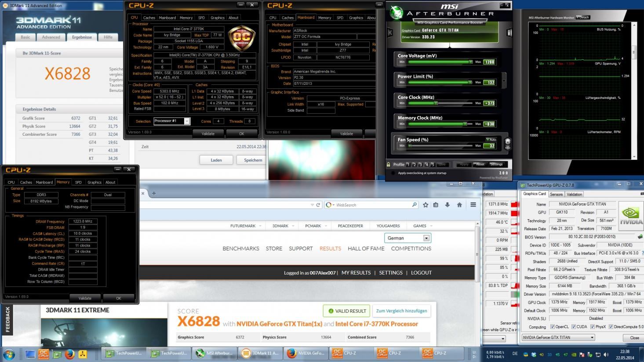Toggle the CUDA checkbox in GPU-Z

573,327
